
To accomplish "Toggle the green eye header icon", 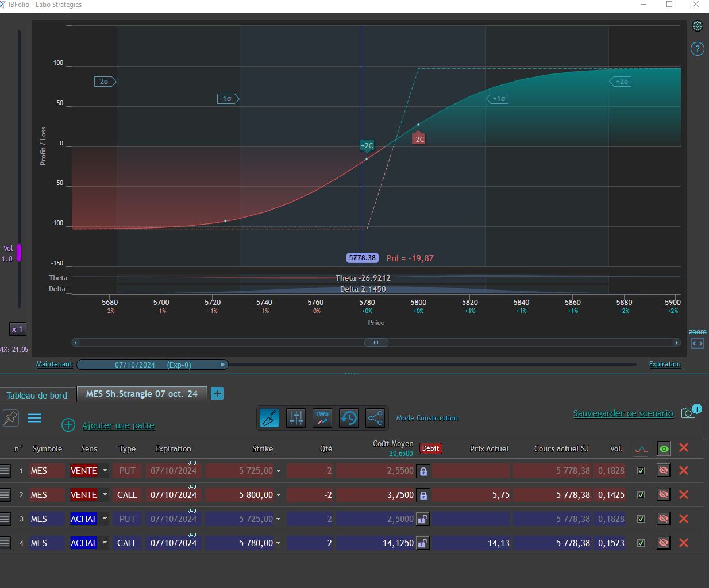I will [664, 449].
